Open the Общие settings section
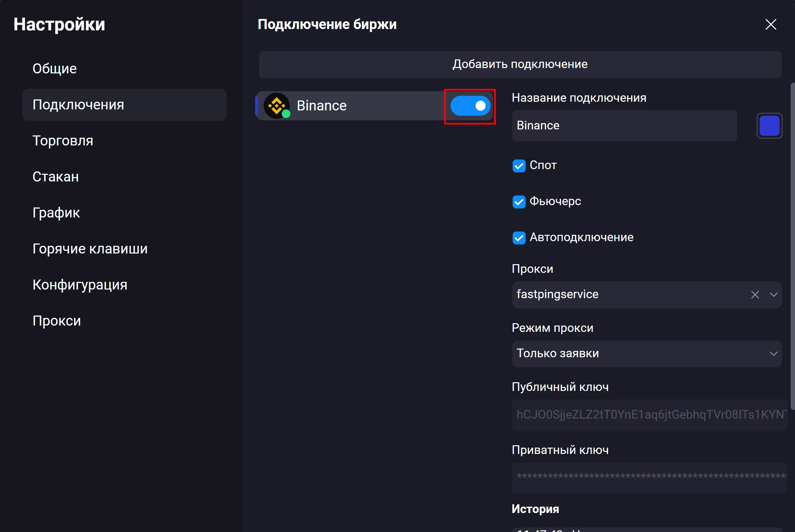The width and height of the screenshot is (795, 532). point(55,69)
